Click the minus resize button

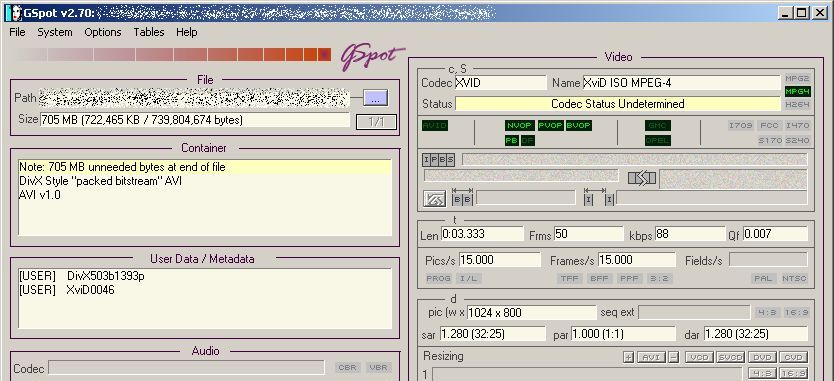[674, 357]
